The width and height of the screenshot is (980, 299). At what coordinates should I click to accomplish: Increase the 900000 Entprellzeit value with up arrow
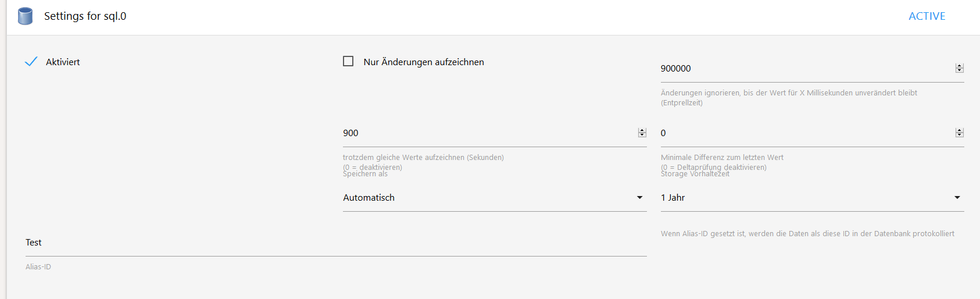pyautogui.click(x=960, y=66)
